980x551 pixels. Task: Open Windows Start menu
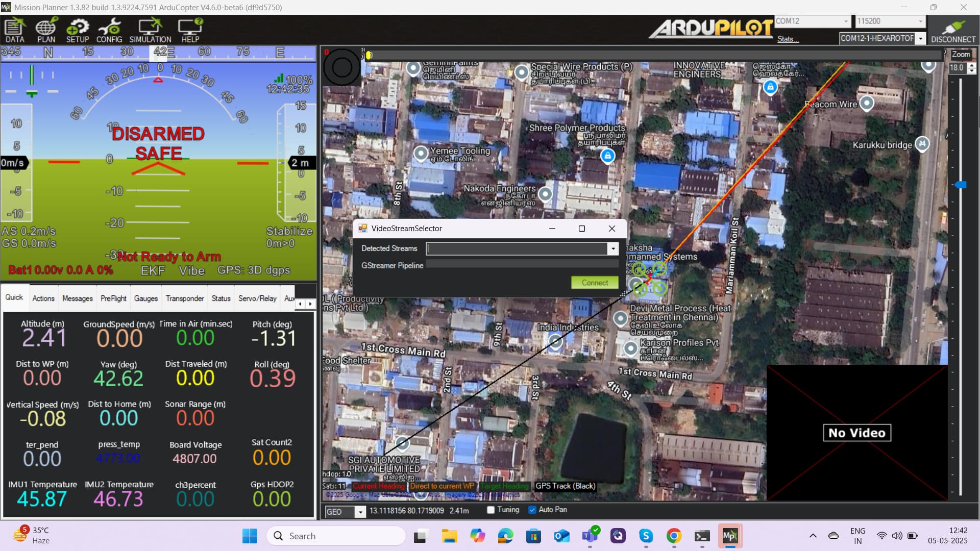tap(250, 536)
